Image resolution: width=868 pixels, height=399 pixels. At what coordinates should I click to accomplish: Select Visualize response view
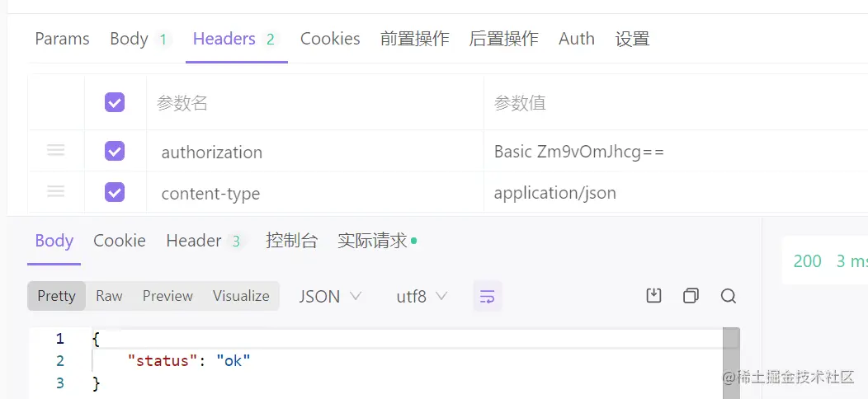(242, 296)
